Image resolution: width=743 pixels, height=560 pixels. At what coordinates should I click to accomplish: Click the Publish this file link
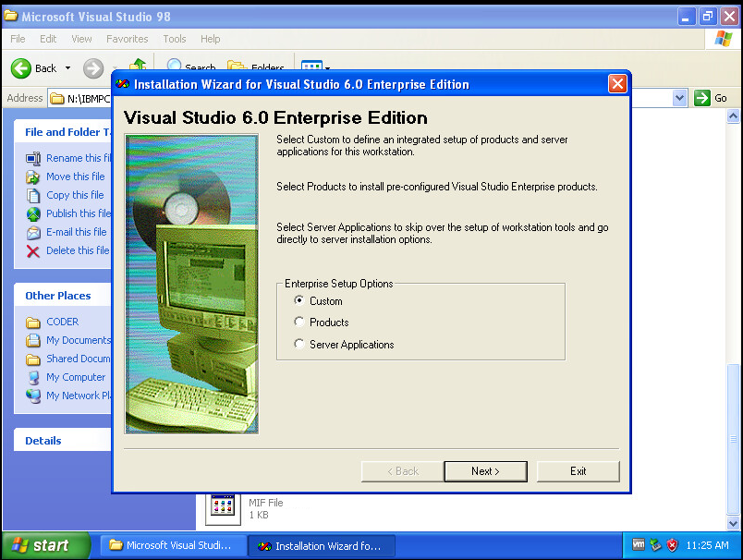coord(79,213)
